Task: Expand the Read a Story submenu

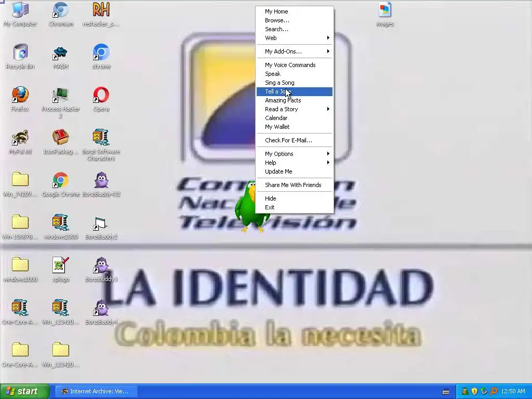Action: pyautogui.click(x=295, y=109)
